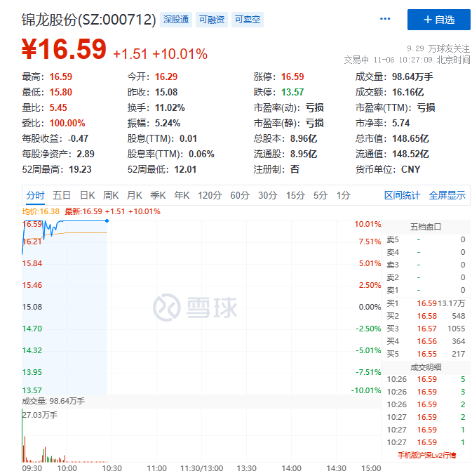This screenshot has height=476, width=472.
Task: Click the current price ¥16.59
Action: 64,49
